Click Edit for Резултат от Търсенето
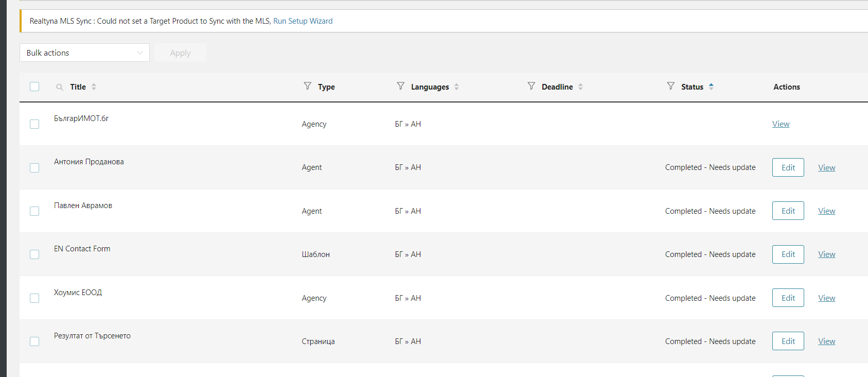Viewport: 868px width, 377px height. (788, 341)
